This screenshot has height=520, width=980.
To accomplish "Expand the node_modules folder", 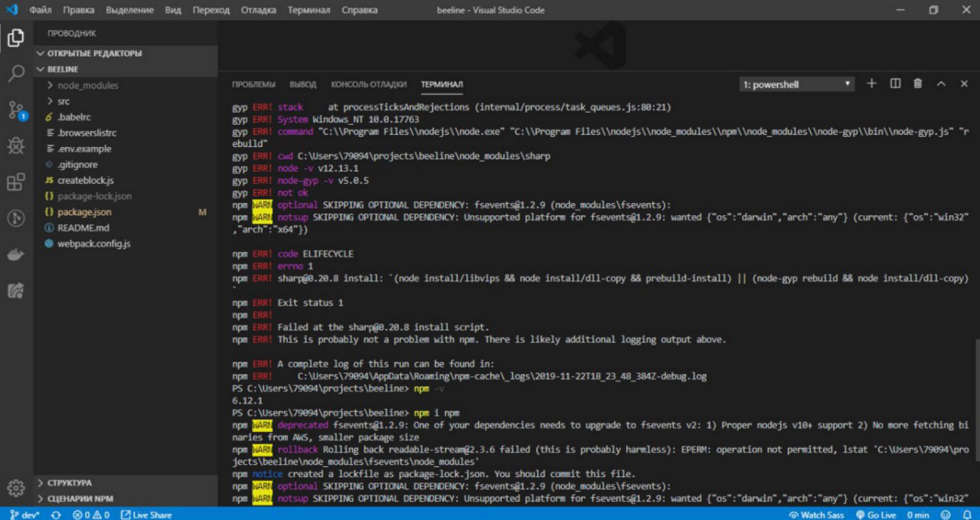I will pyautogui.click(x=126, y=85).
